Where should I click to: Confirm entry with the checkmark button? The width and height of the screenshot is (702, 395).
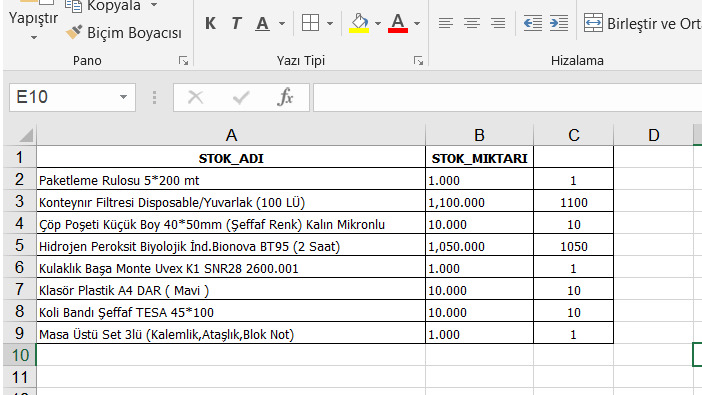click(241, 97)
